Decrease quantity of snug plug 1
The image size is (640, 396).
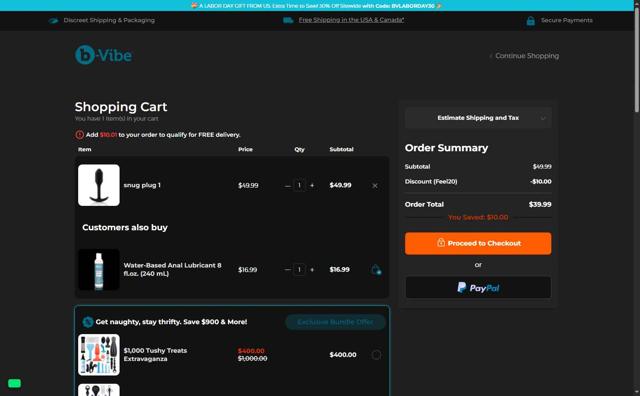pyautogui.click(x=287, y=186)
